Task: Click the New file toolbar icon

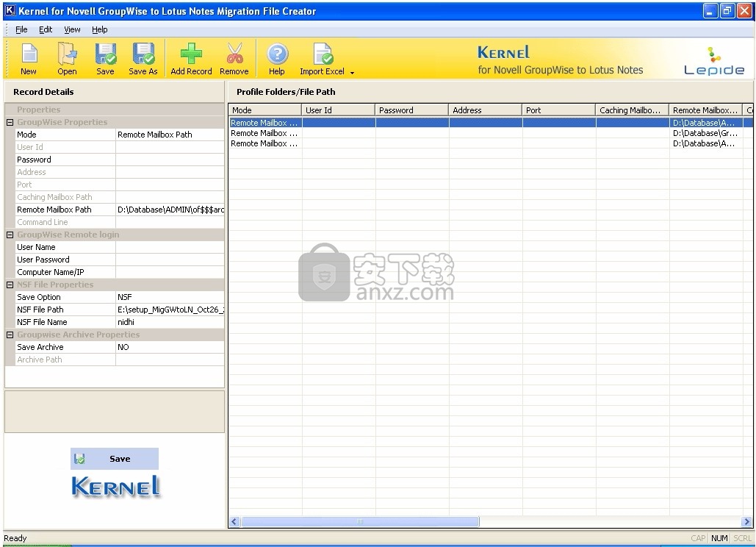Action: click(29, 58)
